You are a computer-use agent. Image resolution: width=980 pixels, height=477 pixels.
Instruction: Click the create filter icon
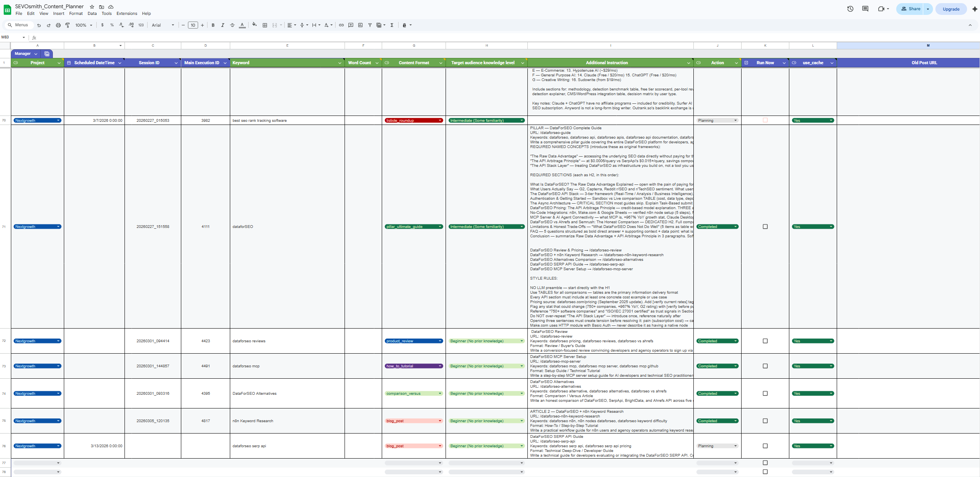coord(370,25)
